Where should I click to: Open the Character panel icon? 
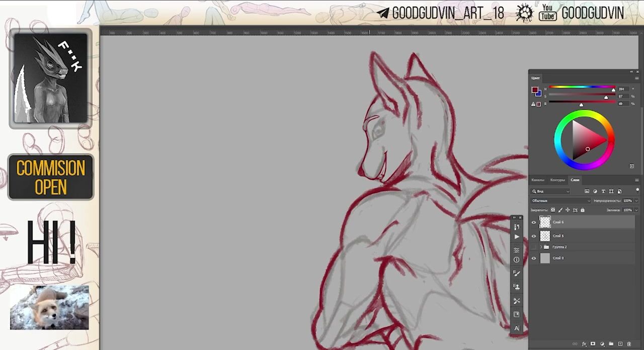coord(517,328)
